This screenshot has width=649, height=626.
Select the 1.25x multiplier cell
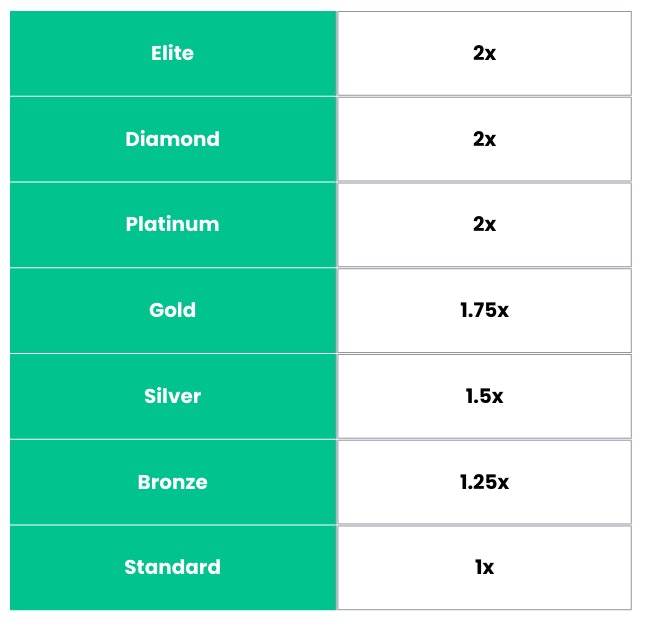pos(484,482)
